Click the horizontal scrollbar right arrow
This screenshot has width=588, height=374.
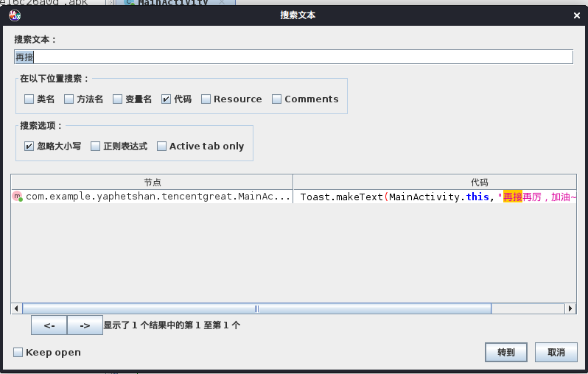point(570,308)
